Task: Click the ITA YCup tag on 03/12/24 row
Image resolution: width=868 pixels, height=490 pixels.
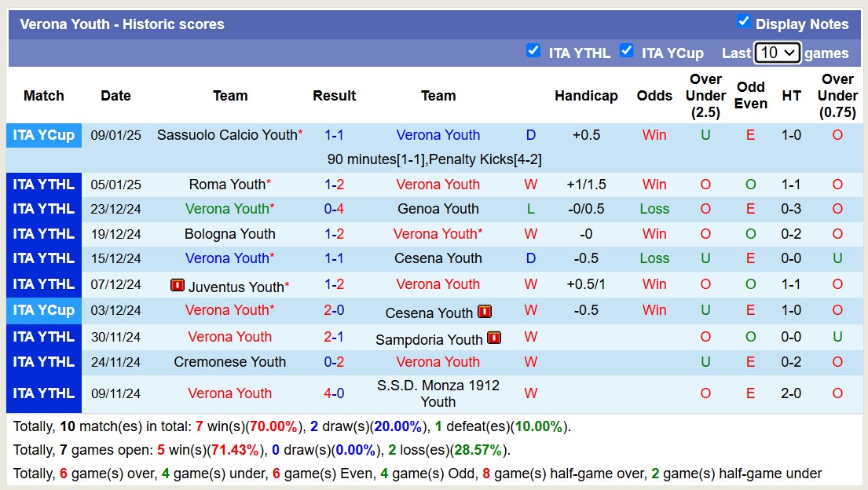Action: point(44,310)
